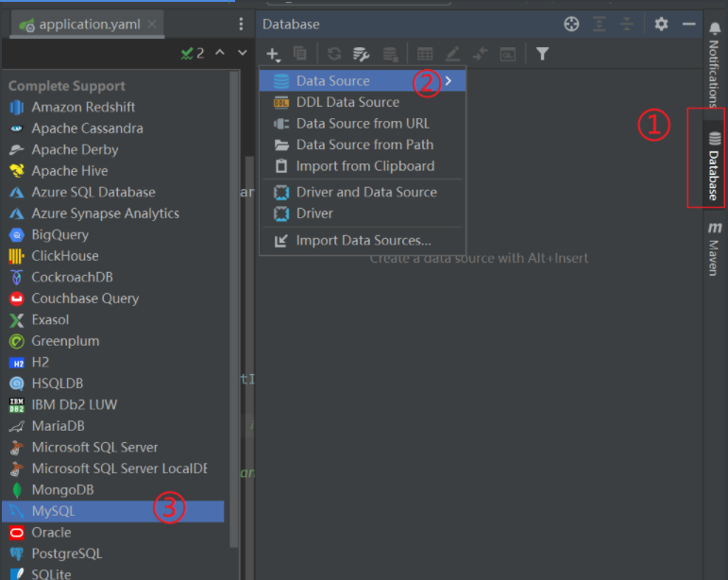Choose HSQLDB data source

113,384
